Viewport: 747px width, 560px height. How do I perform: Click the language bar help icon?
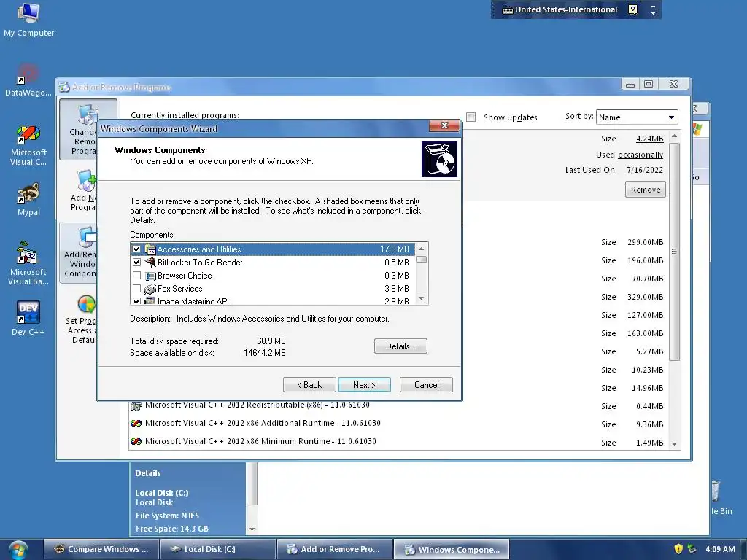click(x=632, y=9)
